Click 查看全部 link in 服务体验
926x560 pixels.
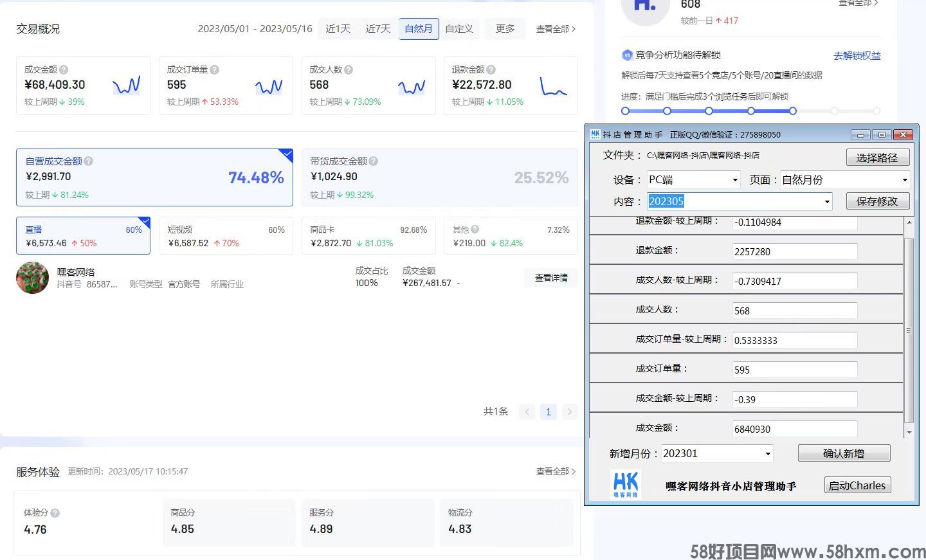(x=556, y=471)
